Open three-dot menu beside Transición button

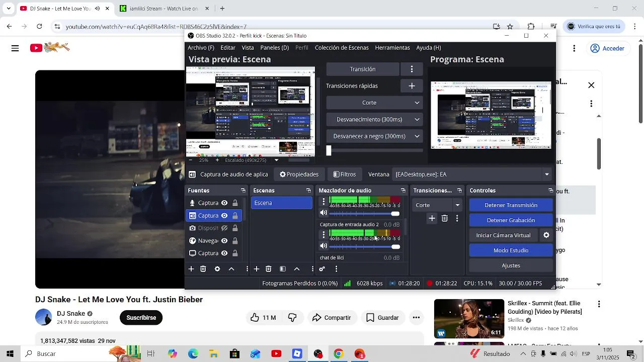[x=412, y=69]
